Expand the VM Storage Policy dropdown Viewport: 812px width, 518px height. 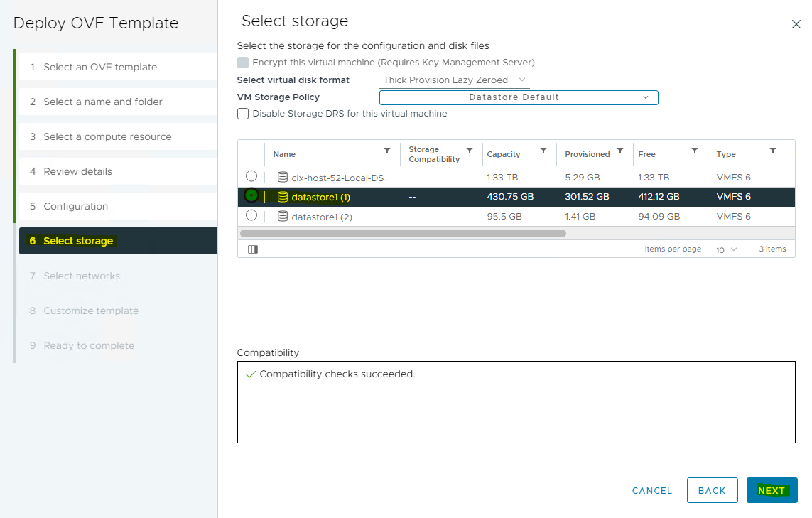pyautogui.click(x=519, y=97)
